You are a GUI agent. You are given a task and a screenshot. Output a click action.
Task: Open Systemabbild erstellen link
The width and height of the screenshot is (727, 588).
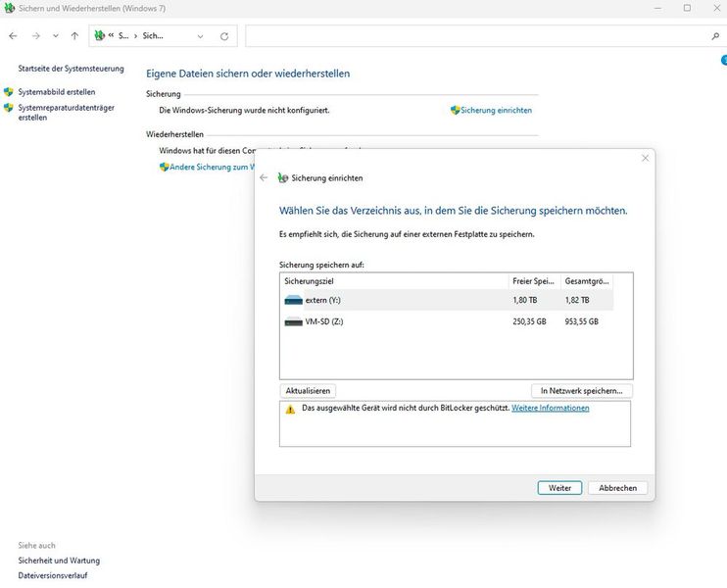[57, 92]
